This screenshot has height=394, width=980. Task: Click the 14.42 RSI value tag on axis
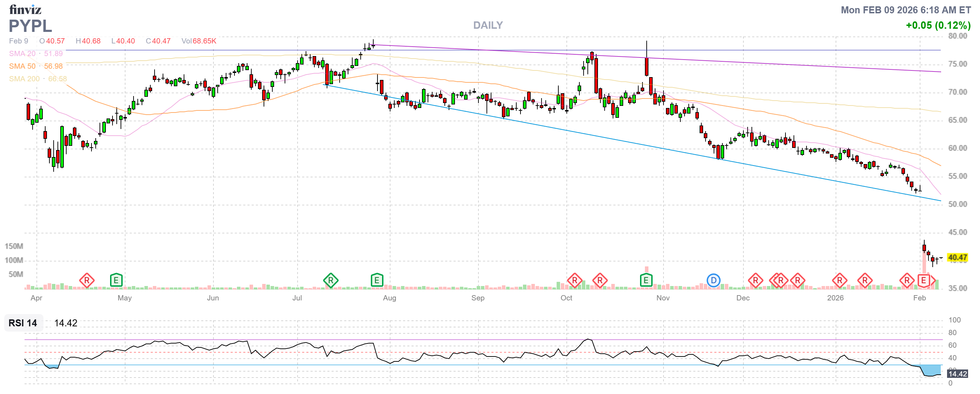(957, 374)
